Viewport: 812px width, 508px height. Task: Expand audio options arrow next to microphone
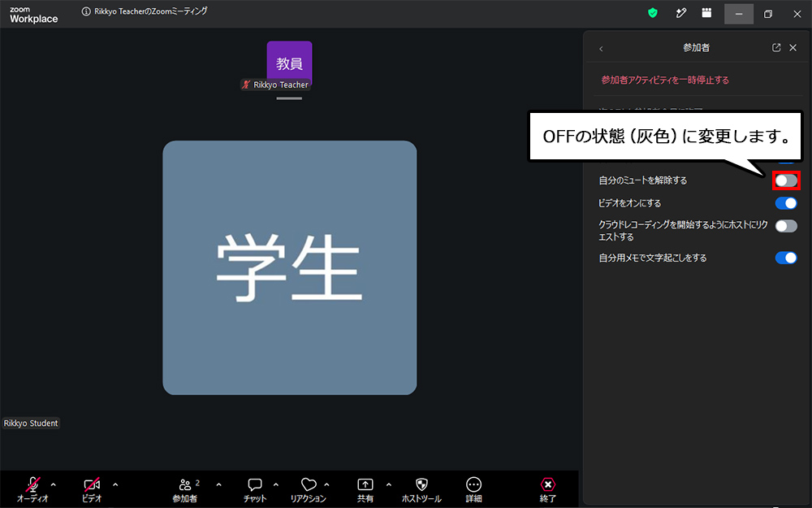54,485
